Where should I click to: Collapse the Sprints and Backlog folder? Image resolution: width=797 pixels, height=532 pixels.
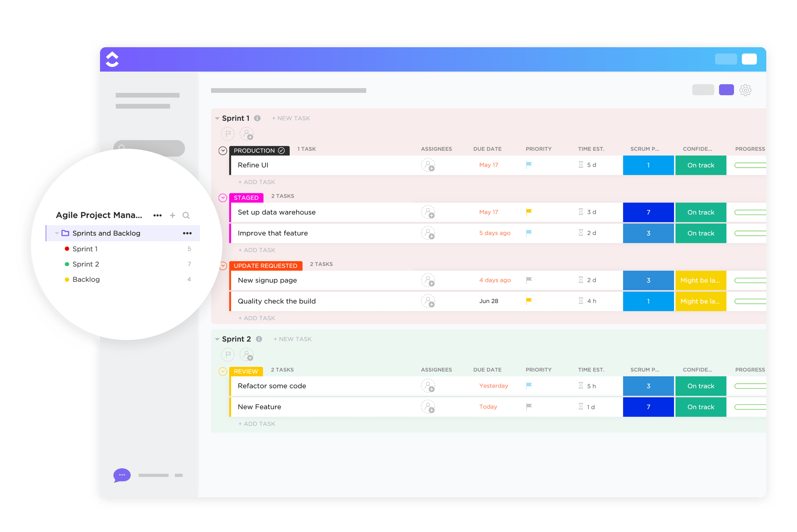[57, 233]
